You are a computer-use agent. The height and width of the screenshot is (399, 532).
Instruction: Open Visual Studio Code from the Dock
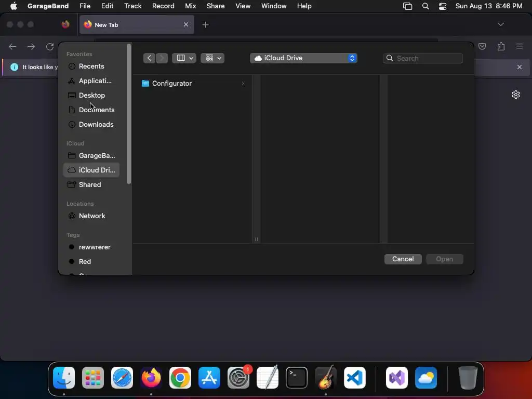355,378
